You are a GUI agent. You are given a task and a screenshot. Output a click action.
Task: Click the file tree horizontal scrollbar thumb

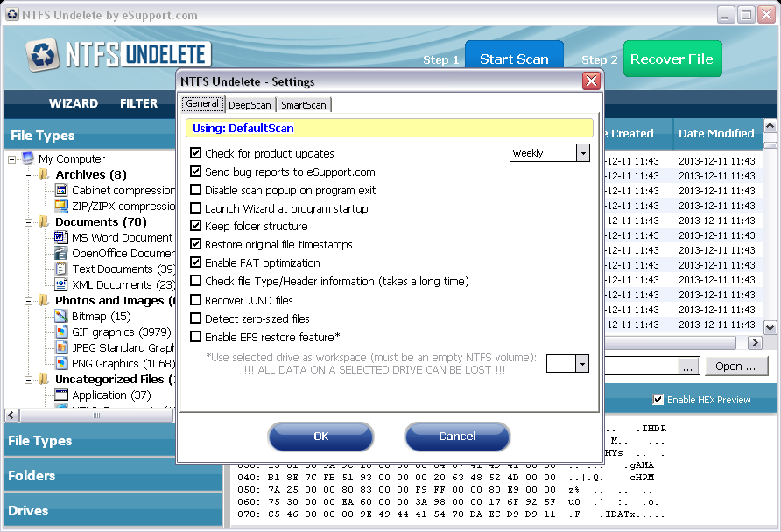[96, 416]
